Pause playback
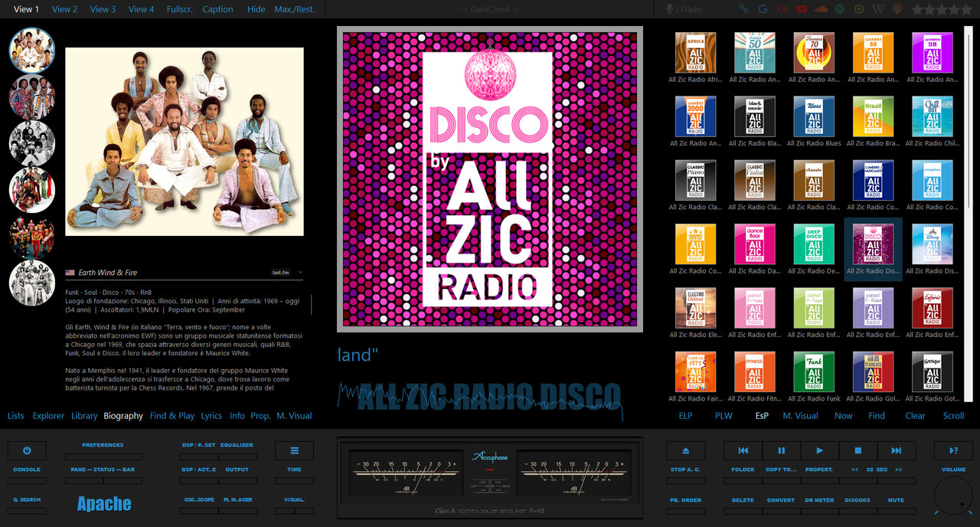The image size is (980, 527). [782, 450]
